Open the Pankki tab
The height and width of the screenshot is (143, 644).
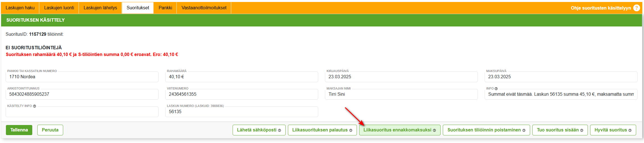pos(165,8)
